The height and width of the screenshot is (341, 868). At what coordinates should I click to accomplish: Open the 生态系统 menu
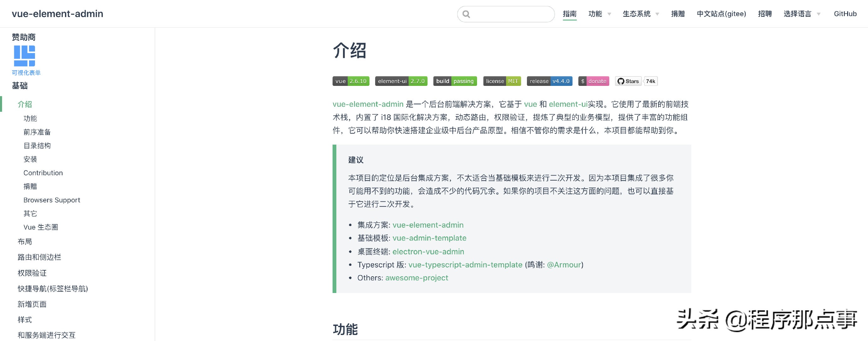(x=636, y=14)
